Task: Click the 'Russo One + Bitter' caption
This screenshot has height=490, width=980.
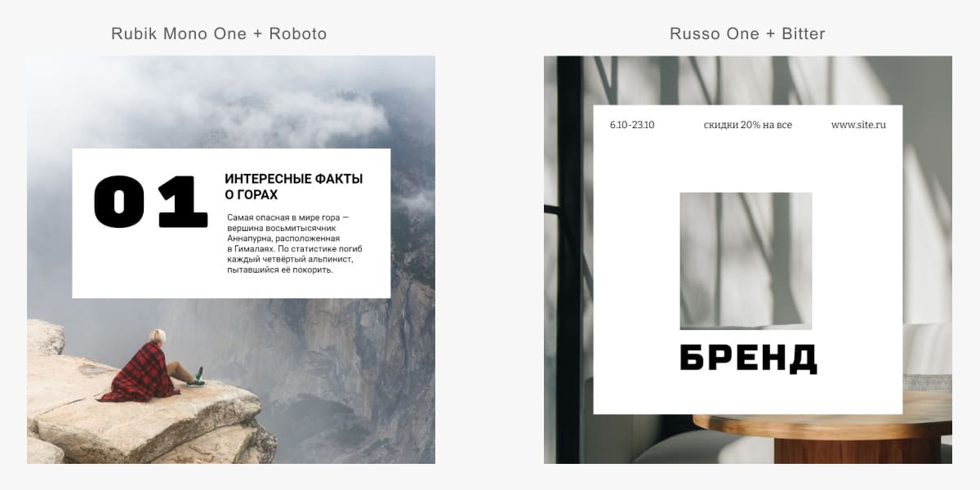Action: pyautogui.click(x=747, y=34)
